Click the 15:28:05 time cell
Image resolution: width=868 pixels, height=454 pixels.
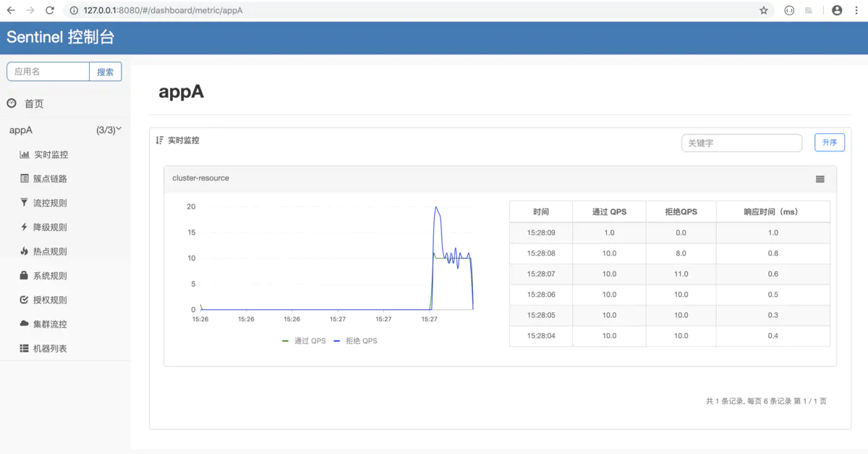[541, 315]
